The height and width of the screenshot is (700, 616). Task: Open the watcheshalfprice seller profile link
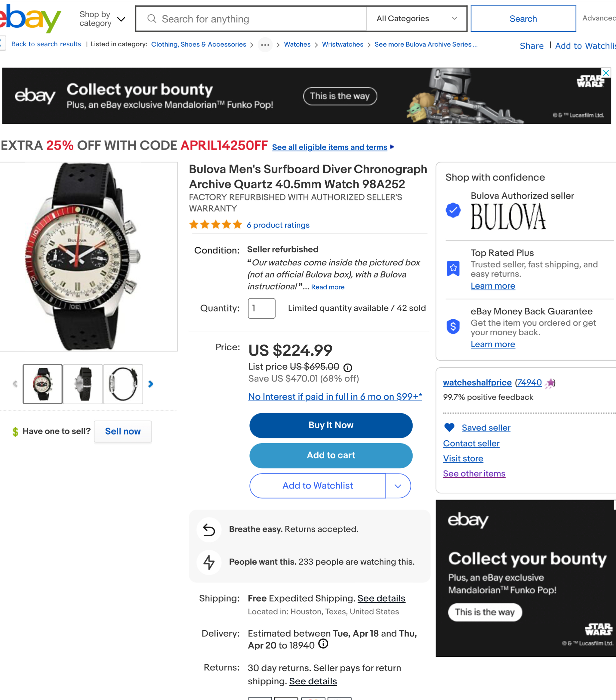click(x=477, y=383)
